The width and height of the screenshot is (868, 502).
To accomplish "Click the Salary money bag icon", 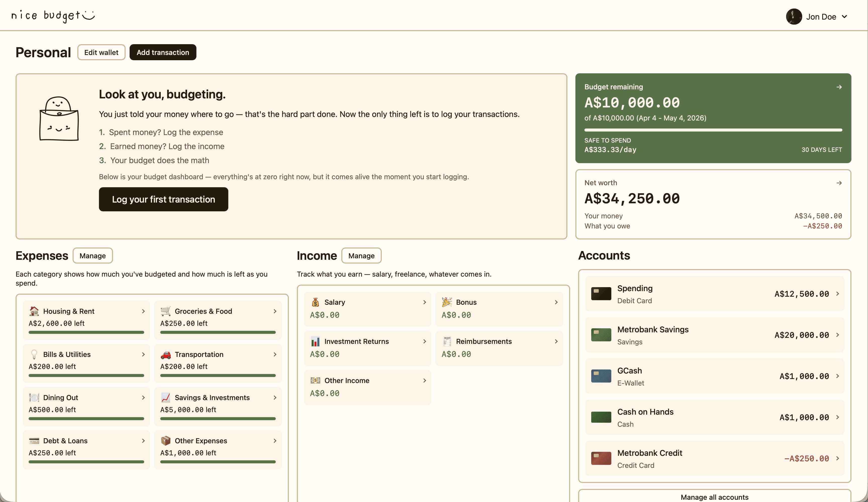I will [315, 302].
